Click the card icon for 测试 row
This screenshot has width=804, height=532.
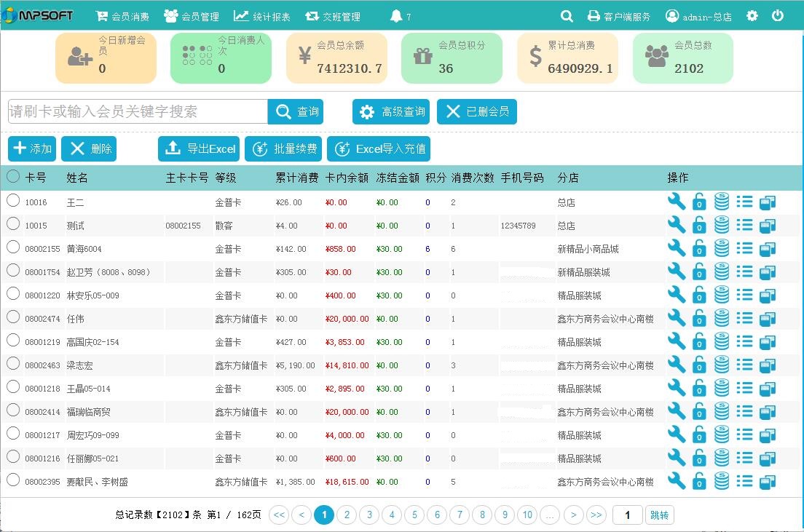click(768, 226)
